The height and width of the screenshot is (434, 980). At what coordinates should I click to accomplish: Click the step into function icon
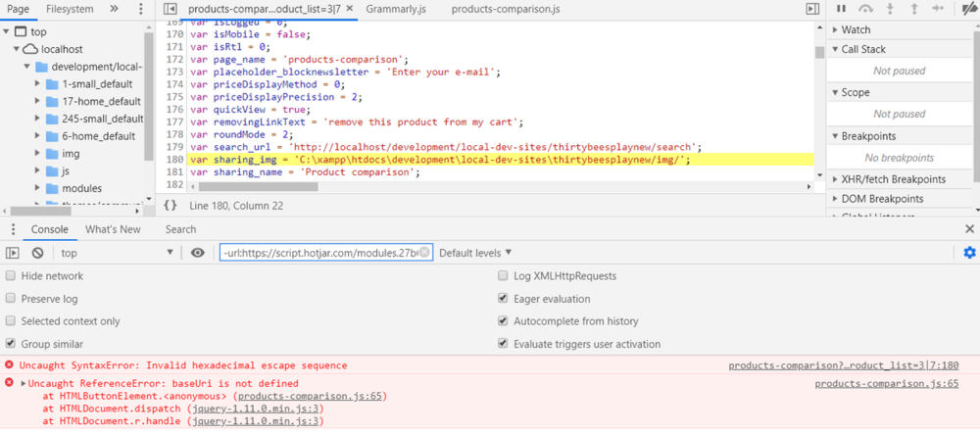click(x=890, y=9)
